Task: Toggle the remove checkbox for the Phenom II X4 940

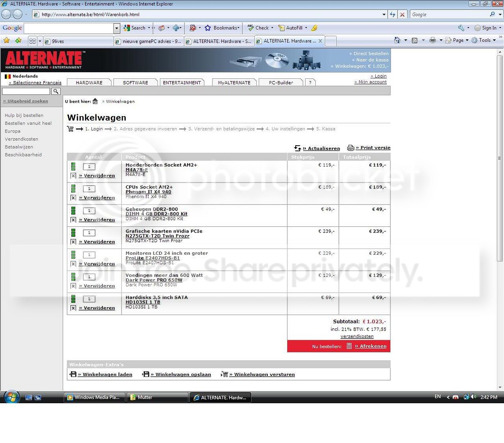Action: [x=73, y=198]
